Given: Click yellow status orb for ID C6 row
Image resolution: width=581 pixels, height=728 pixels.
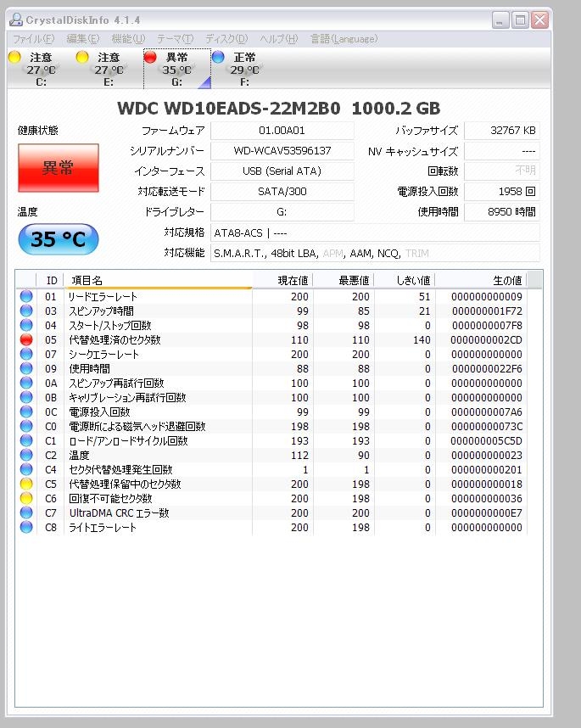Looking at the screenshot, I should (26, 498).
